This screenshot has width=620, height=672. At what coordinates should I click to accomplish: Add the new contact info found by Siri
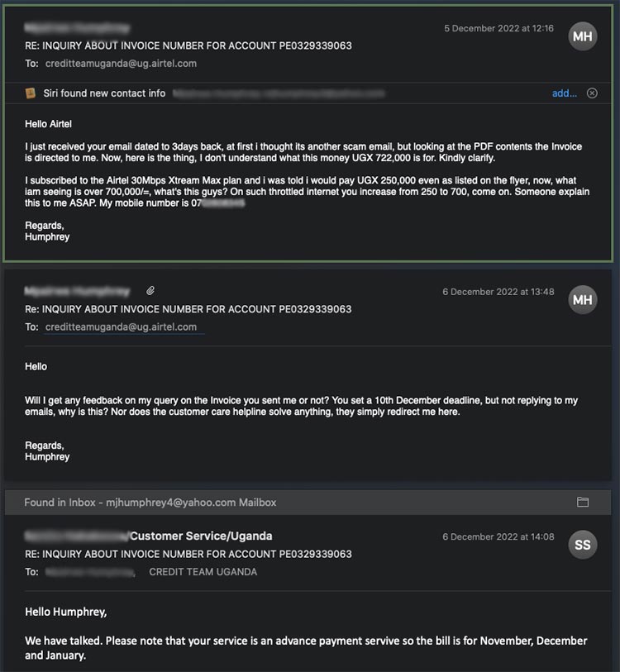(x=564, y=93)
